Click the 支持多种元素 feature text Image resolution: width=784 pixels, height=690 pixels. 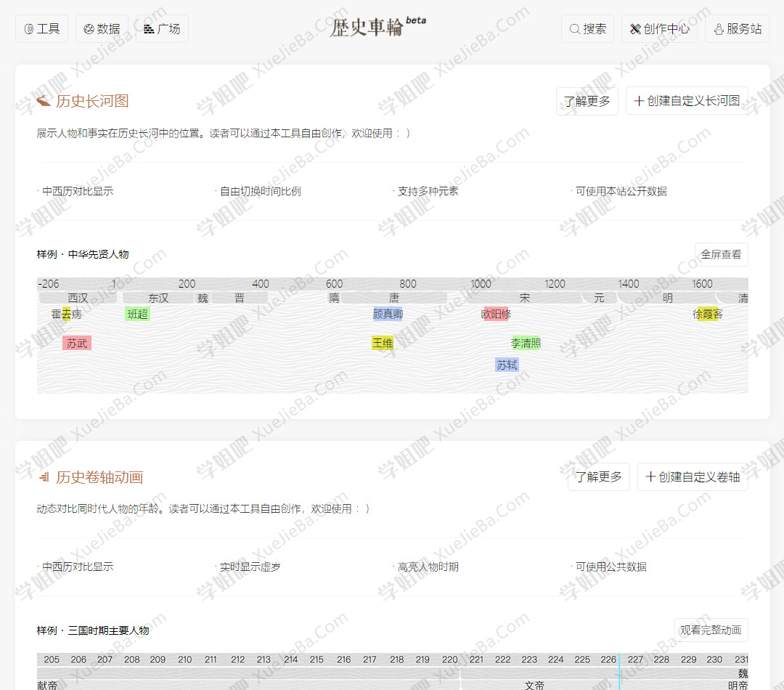pos(428,191)
